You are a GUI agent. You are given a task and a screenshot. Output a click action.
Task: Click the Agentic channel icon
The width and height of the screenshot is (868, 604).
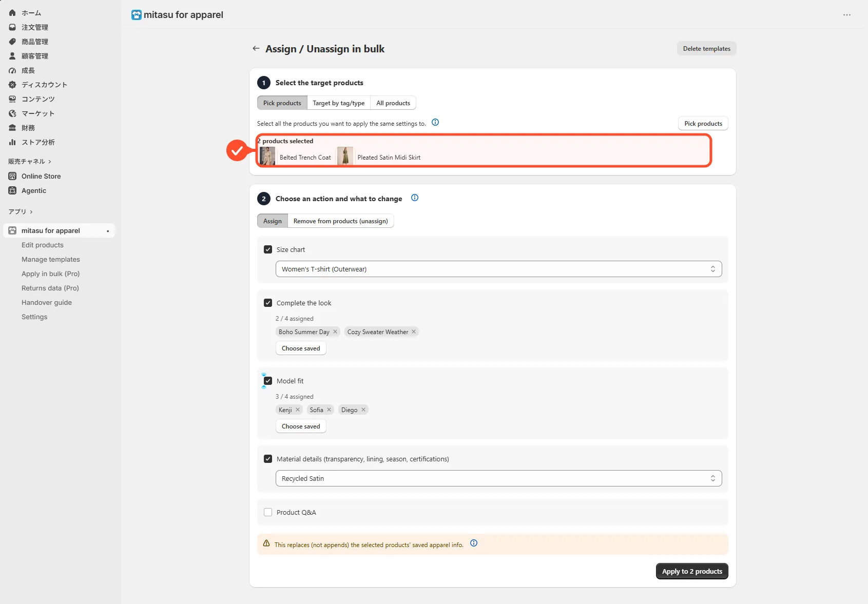tap(12, 190)
